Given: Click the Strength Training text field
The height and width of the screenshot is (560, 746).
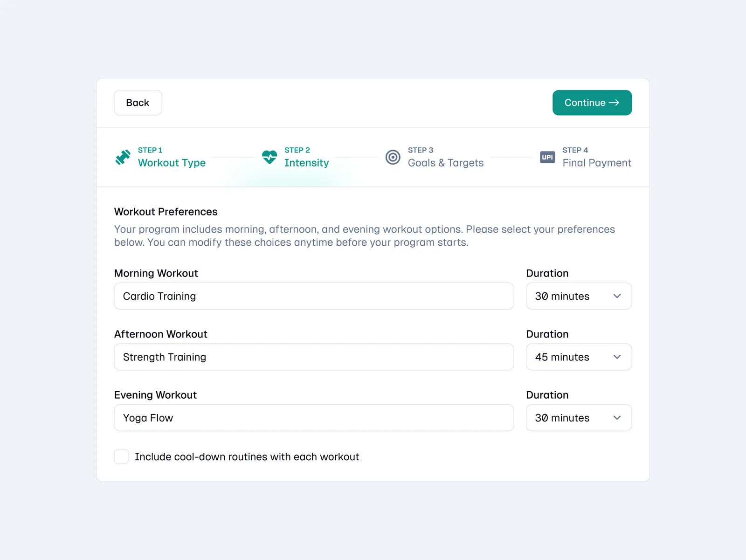Looking at the screenshot, I should [x=314, y=357].
